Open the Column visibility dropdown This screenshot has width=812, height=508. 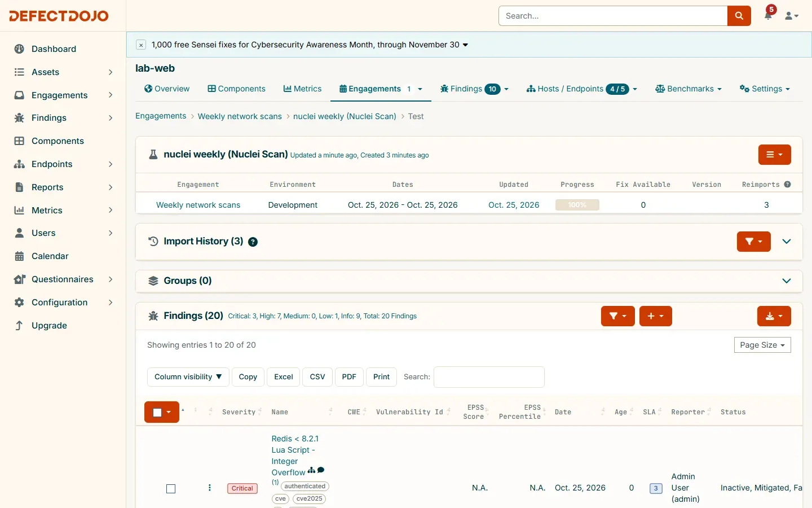188,377
